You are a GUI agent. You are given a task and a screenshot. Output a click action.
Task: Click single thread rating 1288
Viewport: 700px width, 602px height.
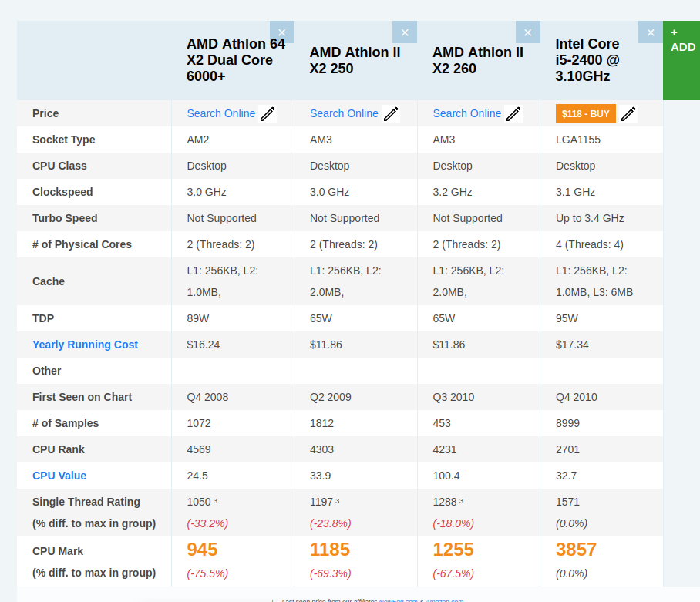[445, 502]
